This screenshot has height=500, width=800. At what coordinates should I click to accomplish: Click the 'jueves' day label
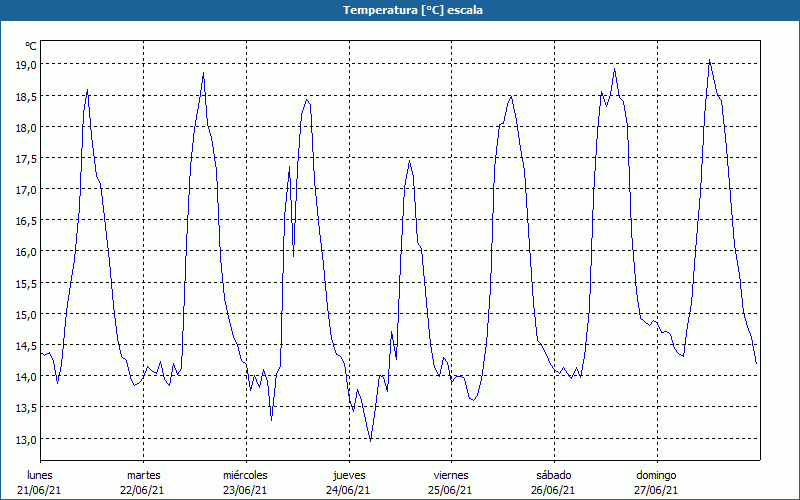click(x=349, y=476)
